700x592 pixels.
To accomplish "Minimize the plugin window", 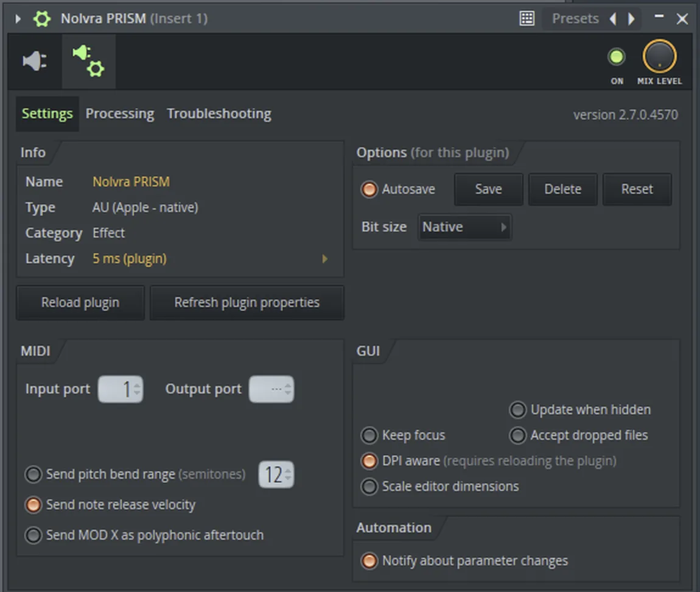I will coord(659,16).
